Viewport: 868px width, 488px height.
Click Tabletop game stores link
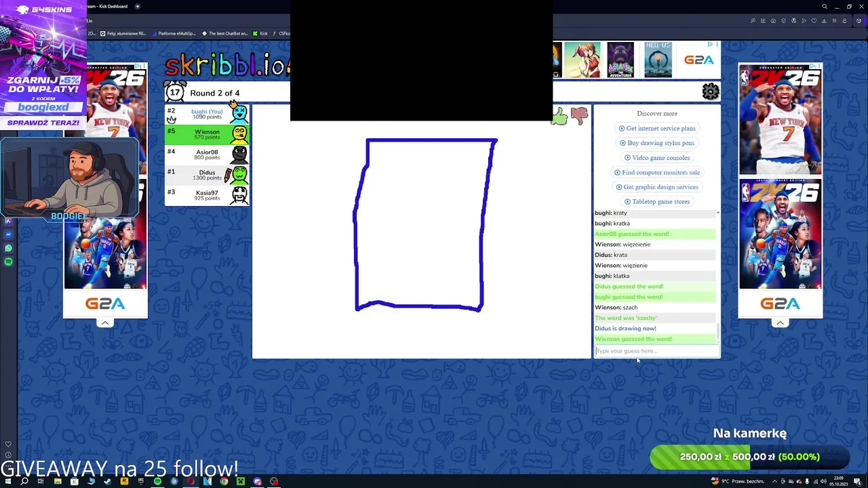656,201
